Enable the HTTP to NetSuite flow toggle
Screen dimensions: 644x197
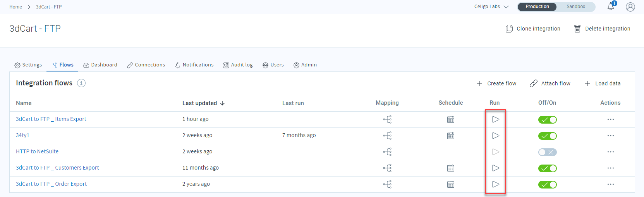coord(548,152)
